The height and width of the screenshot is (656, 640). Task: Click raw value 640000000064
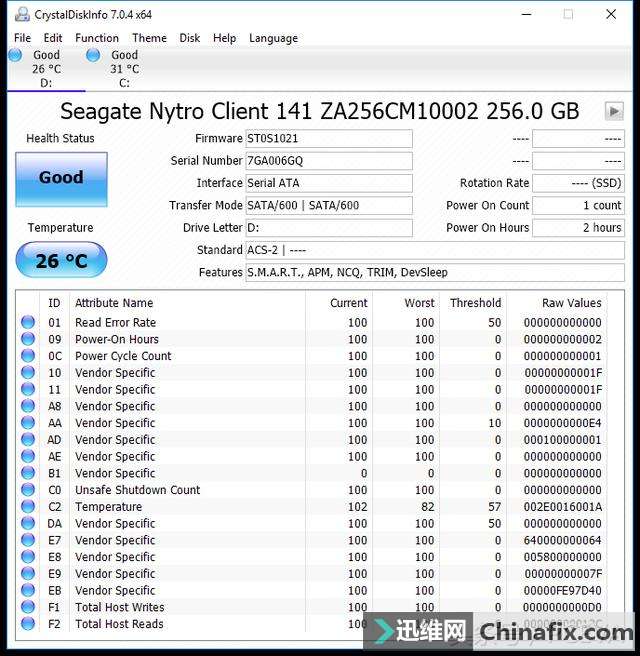pos(563,541)
